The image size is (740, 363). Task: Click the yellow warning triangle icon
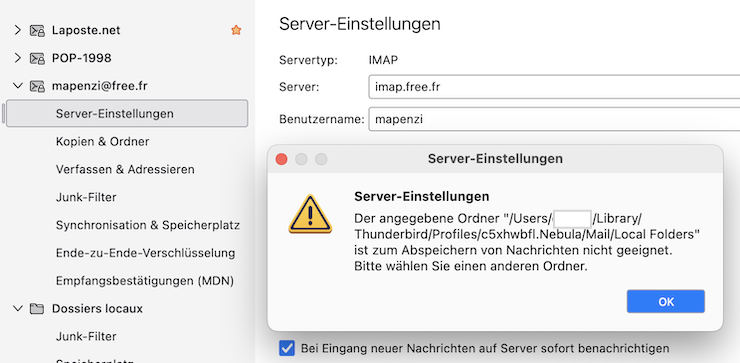(x=310, y=214)
